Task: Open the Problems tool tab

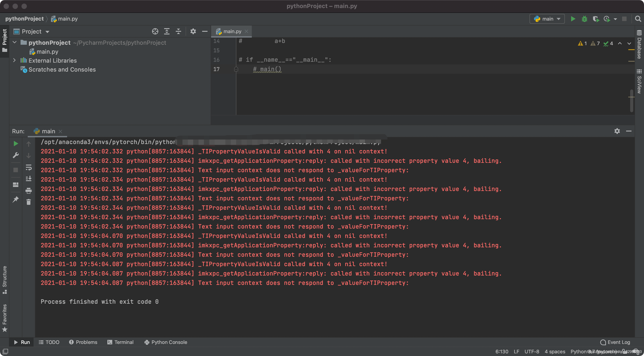Action: pyautogui.click(x=83, y=342)
